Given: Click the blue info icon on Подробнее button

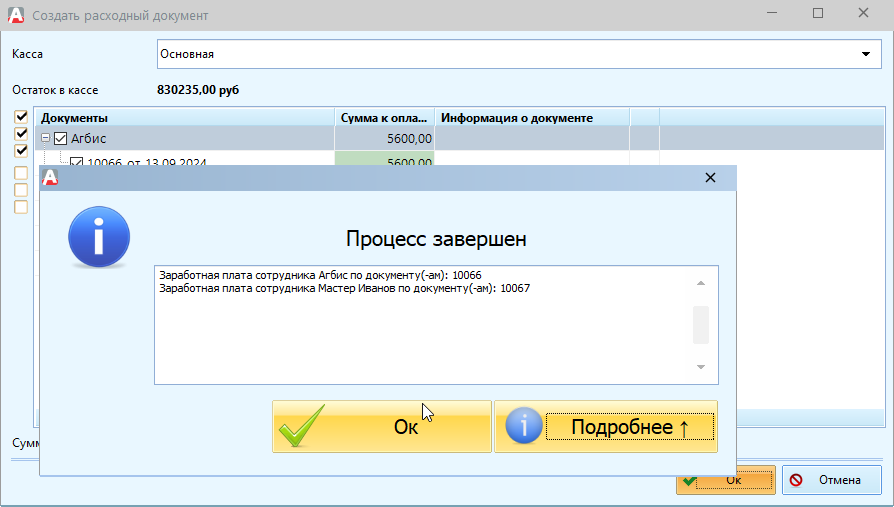Looking at the screenshot, I should point(523,427).
